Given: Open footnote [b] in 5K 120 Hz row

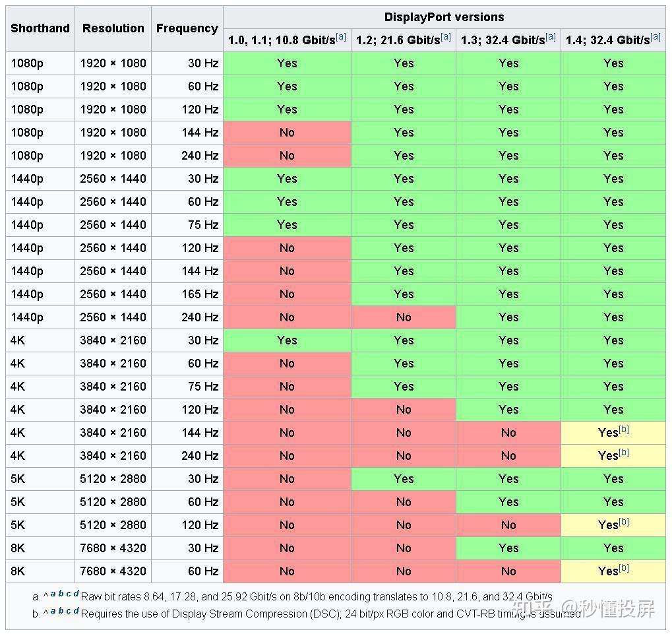Looking at the screenshot, I should click(624, 522).
